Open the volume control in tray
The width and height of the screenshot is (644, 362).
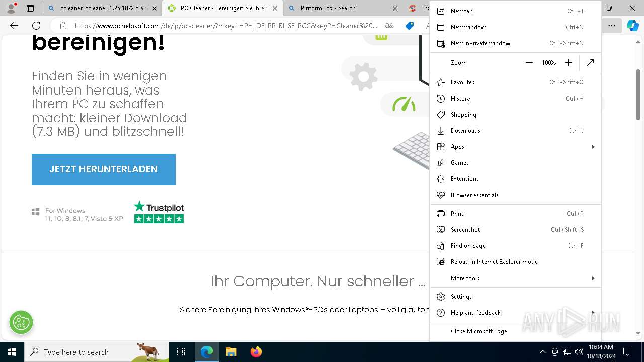pyautogui.click(x=579, y=352)
